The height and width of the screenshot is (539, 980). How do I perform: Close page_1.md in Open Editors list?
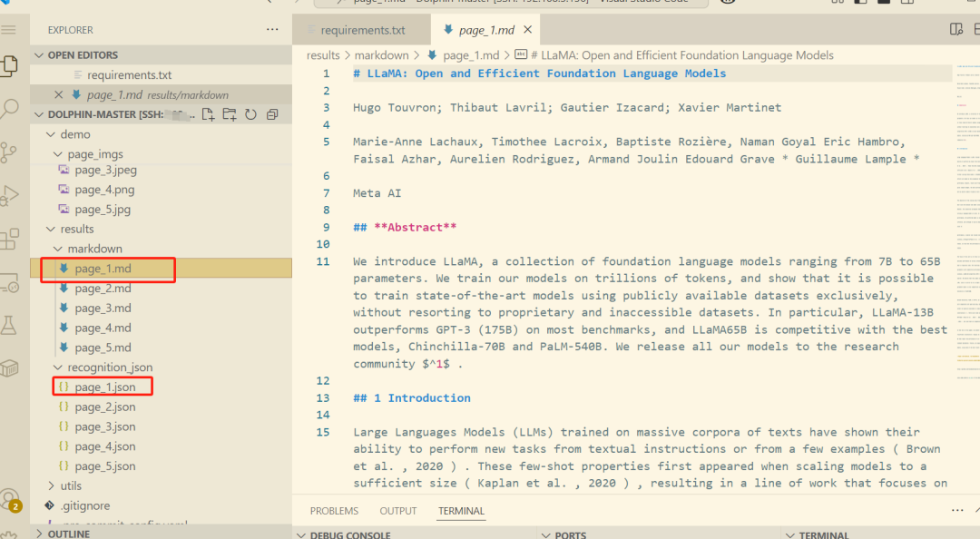[x=58, y=94]
